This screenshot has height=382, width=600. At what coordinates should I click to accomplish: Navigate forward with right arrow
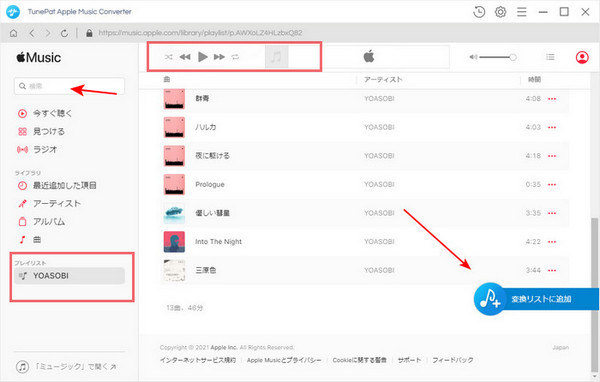pos(48,33)
